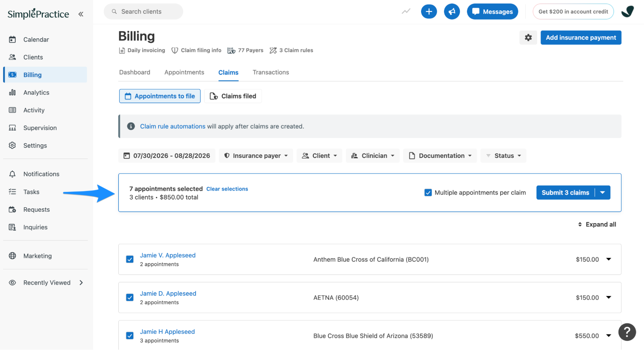Open the Documentation filter dropdown
The image size is (644, 350).
(x=440, y=156)
